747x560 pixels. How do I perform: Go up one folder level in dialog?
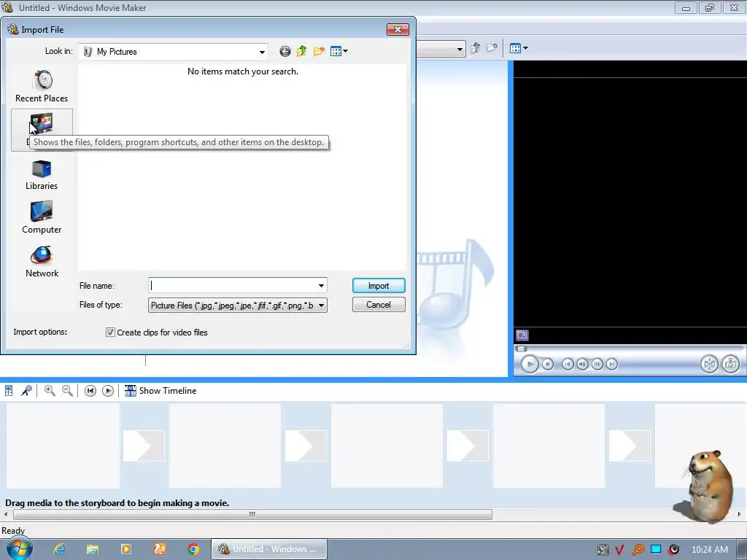(301, 52)
